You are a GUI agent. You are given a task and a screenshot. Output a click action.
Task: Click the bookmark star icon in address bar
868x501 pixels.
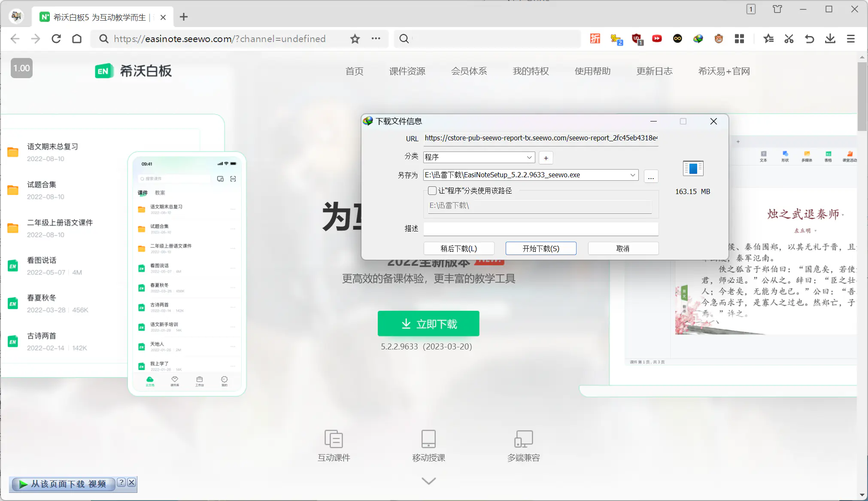(355, 39)
